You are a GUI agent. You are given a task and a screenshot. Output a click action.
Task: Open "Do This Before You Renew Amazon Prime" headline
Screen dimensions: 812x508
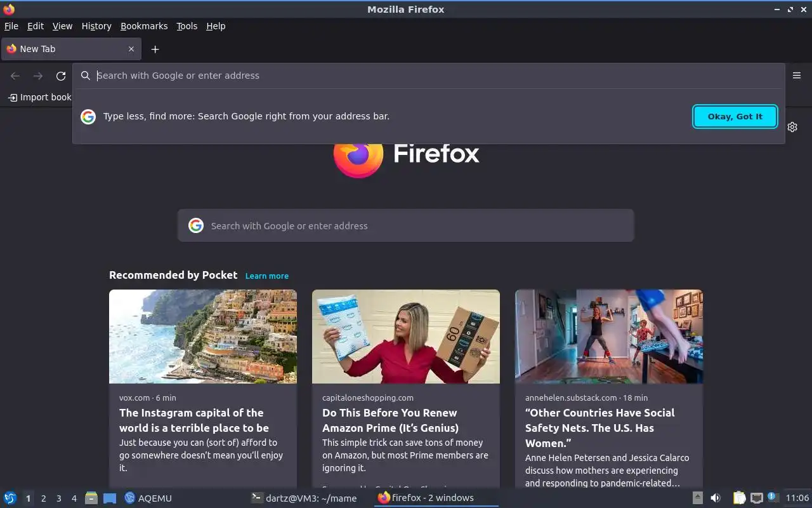tap(390, 420)
